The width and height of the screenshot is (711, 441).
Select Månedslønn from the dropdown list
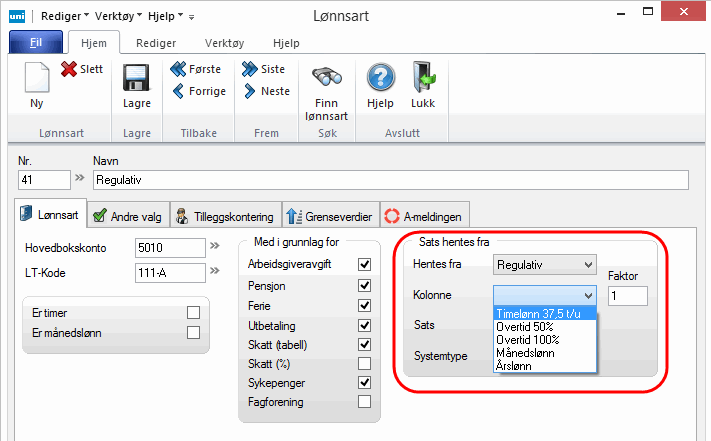tap(523, 353)
